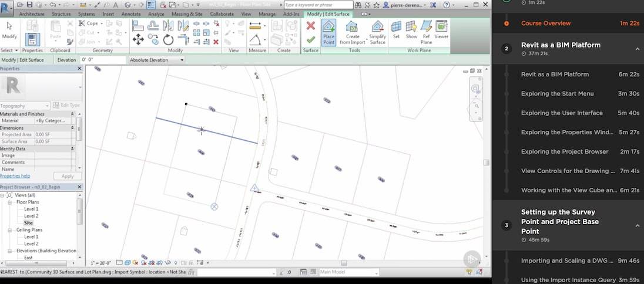
Task: Click the Open folder icon in quick access toolbar
Action: point(20,5)
